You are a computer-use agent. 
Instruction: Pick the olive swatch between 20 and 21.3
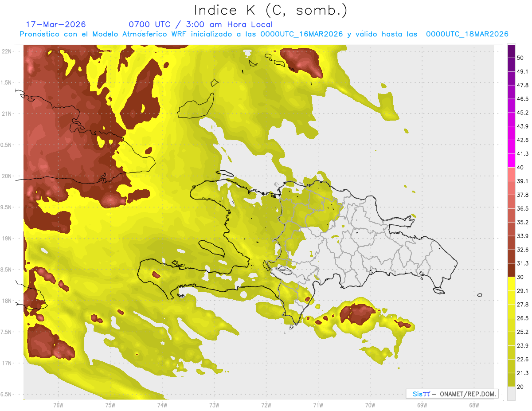tap(511, 380)
